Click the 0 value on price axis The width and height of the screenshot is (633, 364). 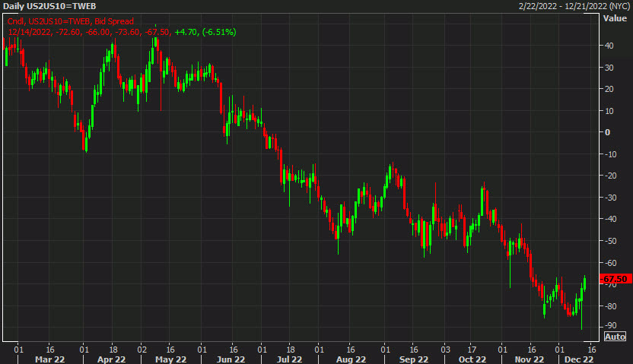(x=607, y=132)
